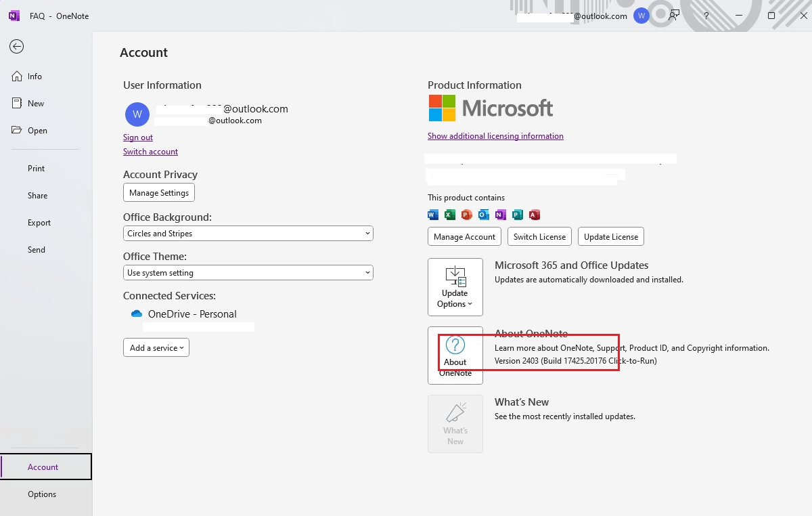Open Update Options for Office Updates
The width and height of the screenshot is (812, 516).
point(455,286)
